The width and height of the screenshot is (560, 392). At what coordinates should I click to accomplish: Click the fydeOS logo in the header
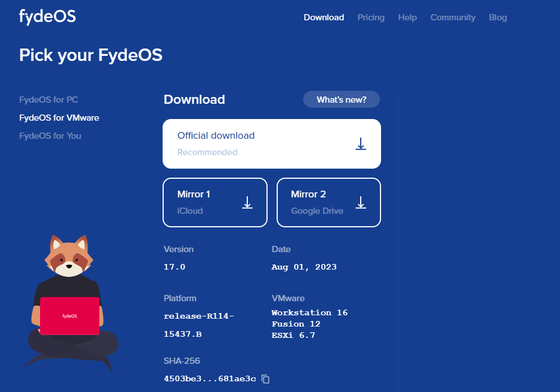[x=47, y=17]
